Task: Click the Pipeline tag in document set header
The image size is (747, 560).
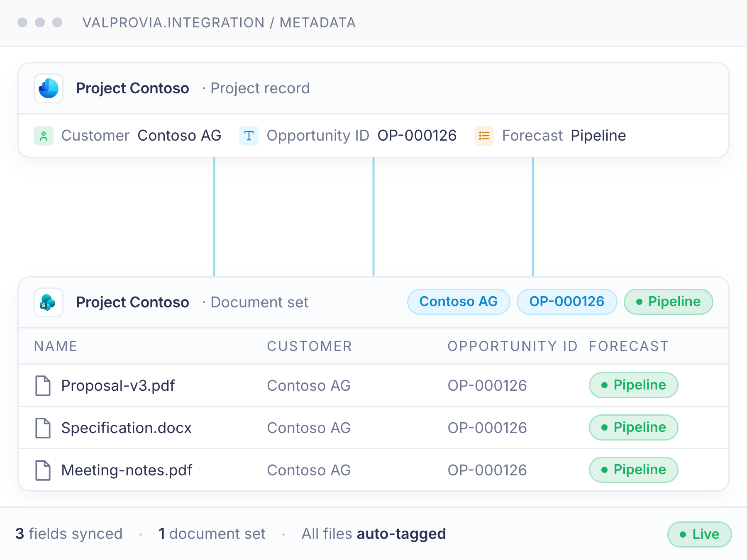Action: point(669,302)
